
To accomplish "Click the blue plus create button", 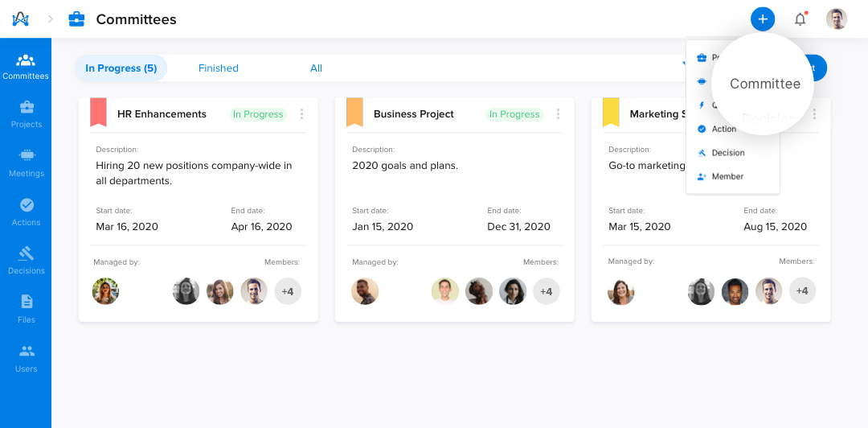I will (762, 19).
